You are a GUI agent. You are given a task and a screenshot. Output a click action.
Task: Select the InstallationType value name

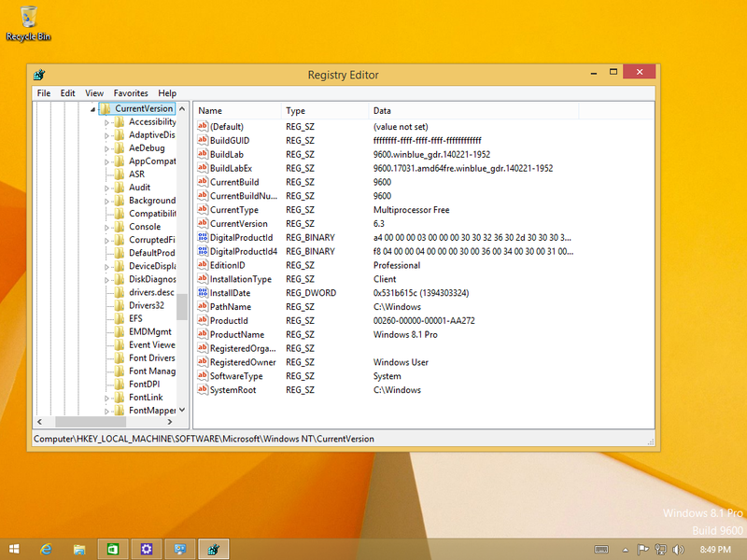pyautogui.click(x=241, y=279)
